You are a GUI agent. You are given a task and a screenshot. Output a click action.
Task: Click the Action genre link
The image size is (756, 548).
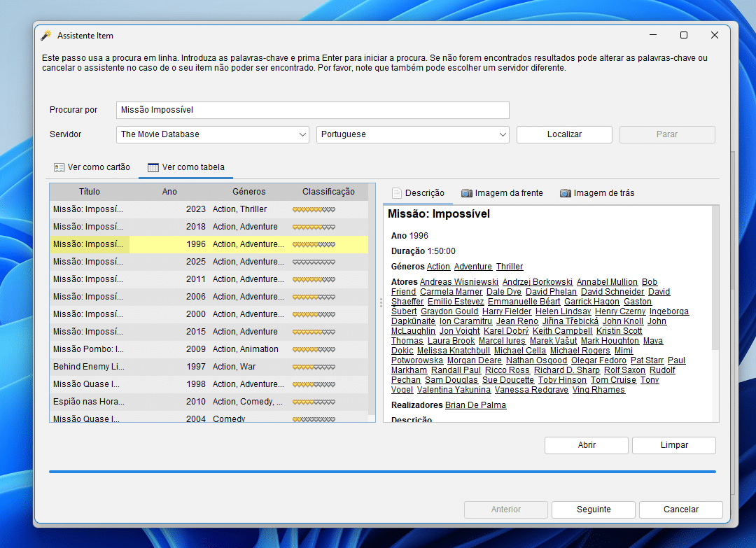(x=438, y=267)
